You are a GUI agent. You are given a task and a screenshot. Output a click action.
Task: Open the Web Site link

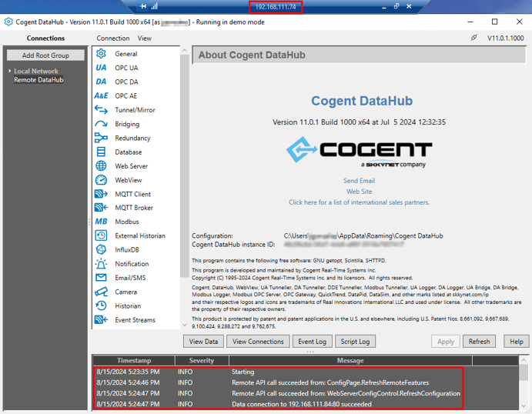[359, 192]
